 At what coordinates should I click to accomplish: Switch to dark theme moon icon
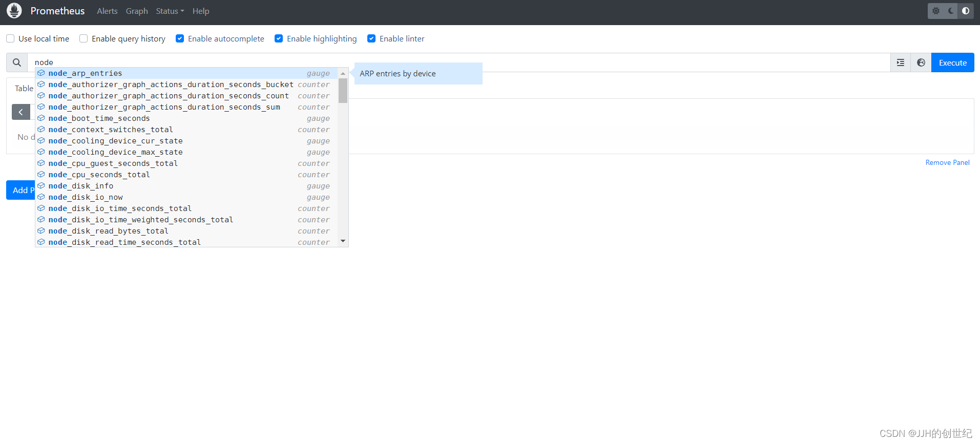click(951, 11)
